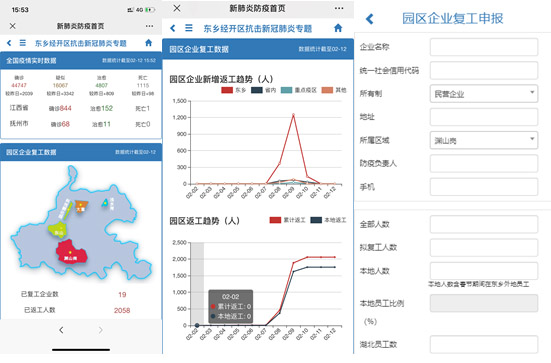Open hamburger menu in middle panel header

coord(189,28)
